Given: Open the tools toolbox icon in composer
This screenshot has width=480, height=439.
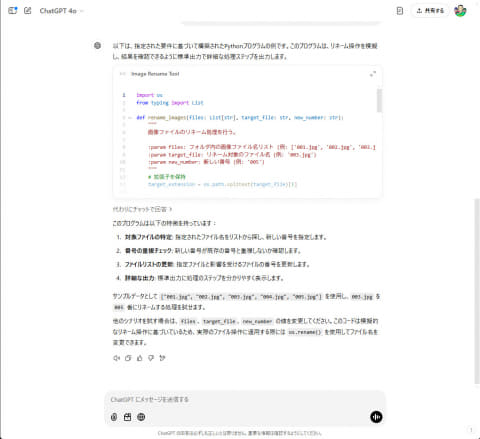Looking at the screenshot, I should pyautogui.click(x=127, y=417).
